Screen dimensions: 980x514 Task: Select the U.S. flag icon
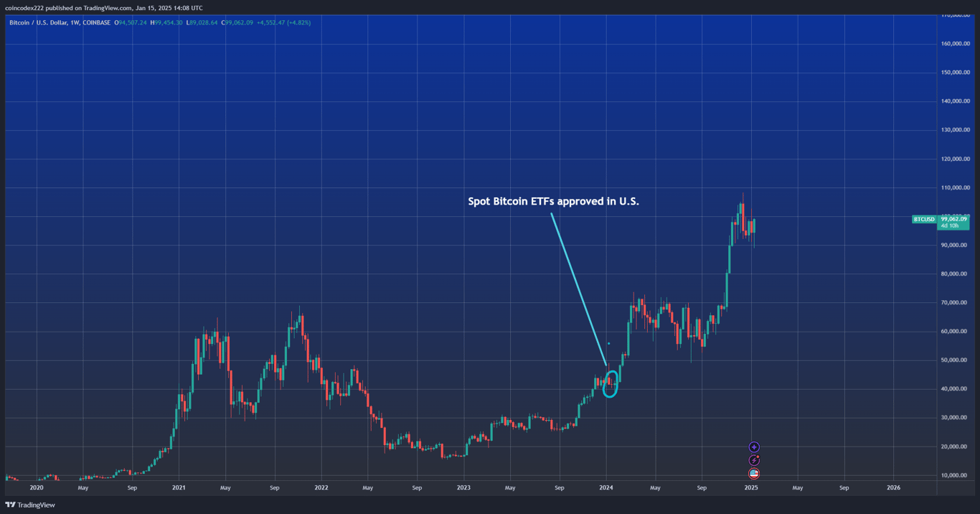click(x=753, y=473)
